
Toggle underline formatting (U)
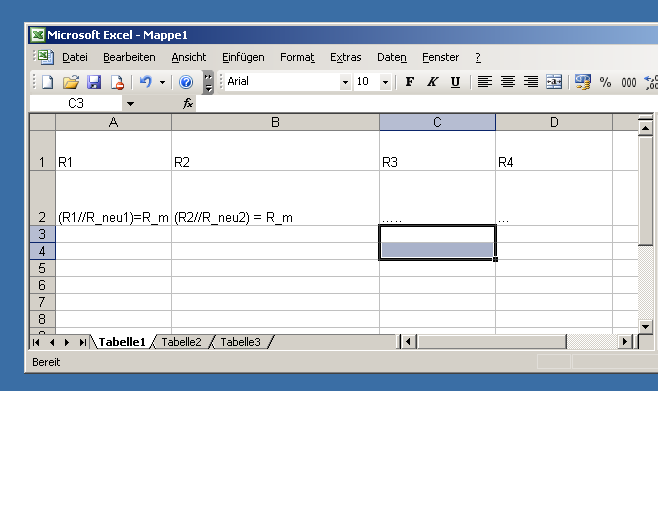click(x=455, y=82)
